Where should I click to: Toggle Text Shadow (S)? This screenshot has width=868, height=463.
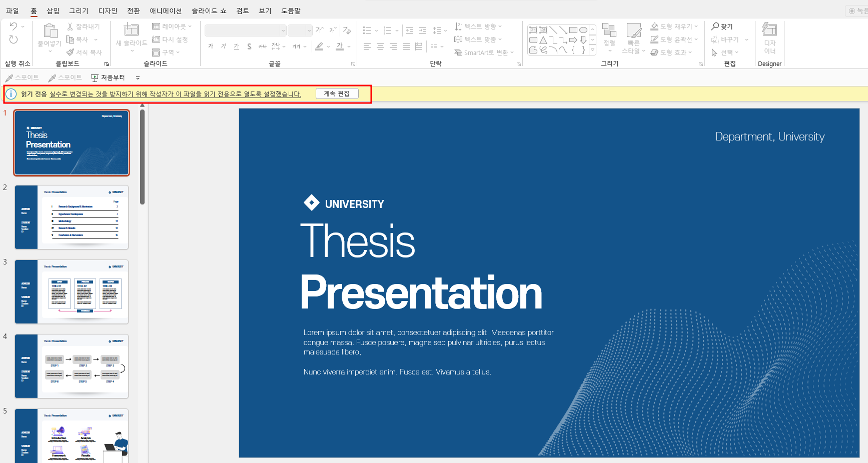click(249, 46)
